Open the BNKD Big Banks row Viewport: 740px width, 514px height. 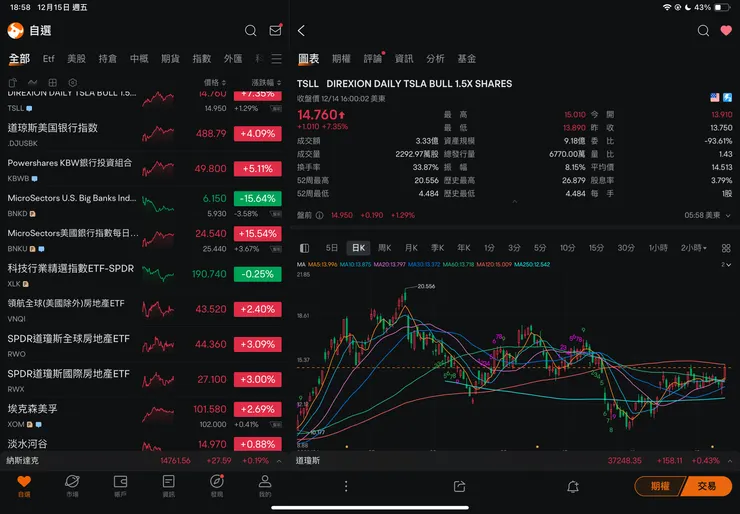[x=144, y=205]
